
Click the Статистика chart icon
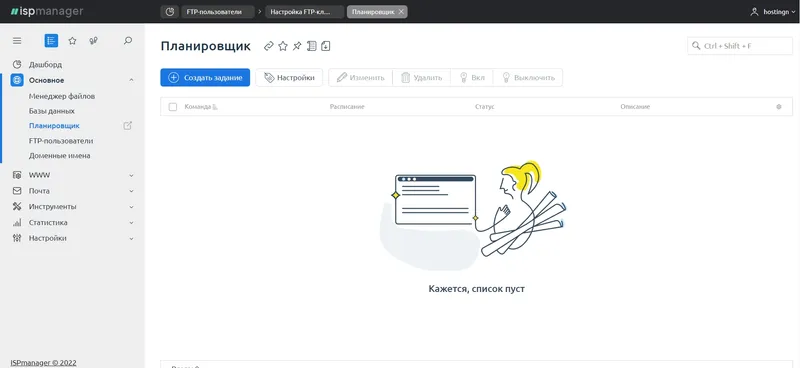(17, 223)
